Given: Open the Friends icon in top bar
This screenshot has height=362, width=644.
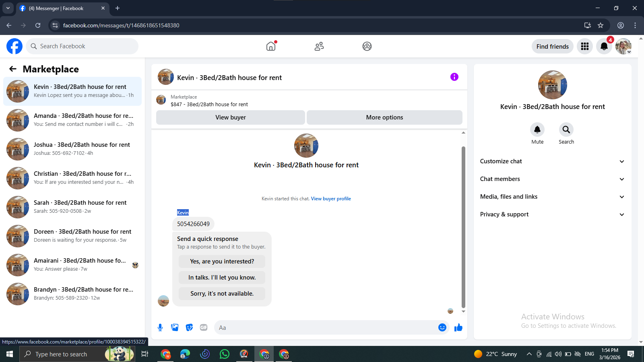Looking at the screenshot, I should pos(319,46).
